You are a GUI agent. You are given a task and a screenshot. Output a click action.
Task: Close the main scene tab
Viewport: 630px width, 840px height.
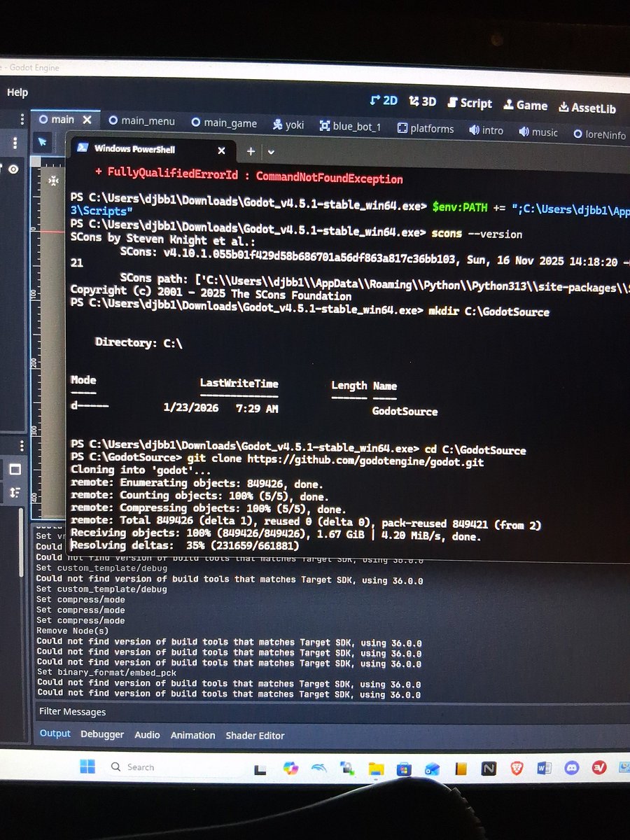[x=88, y=120]
